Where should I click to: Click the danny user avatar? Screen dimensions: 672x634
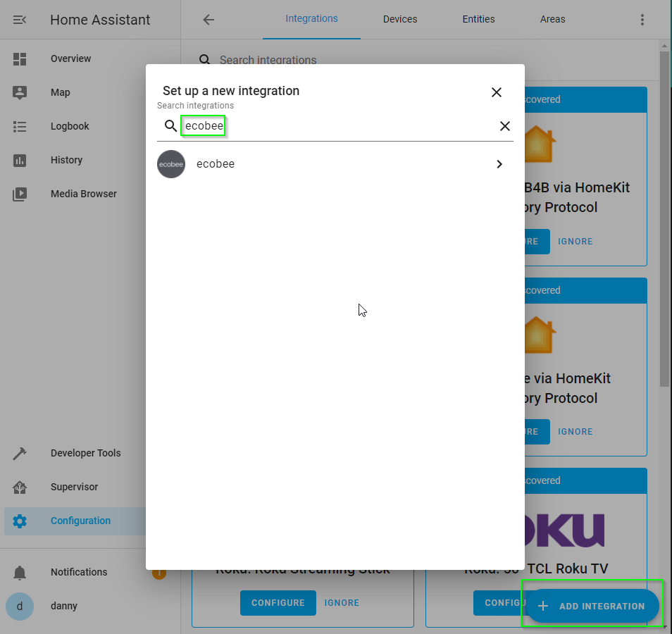pyautogui.click(x=19, y=606)
